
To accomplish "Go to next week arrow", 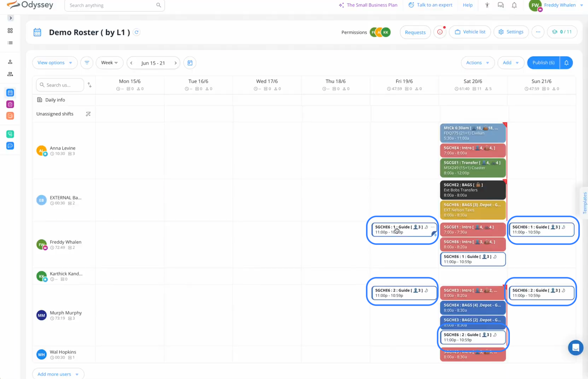I will (175, 63).
